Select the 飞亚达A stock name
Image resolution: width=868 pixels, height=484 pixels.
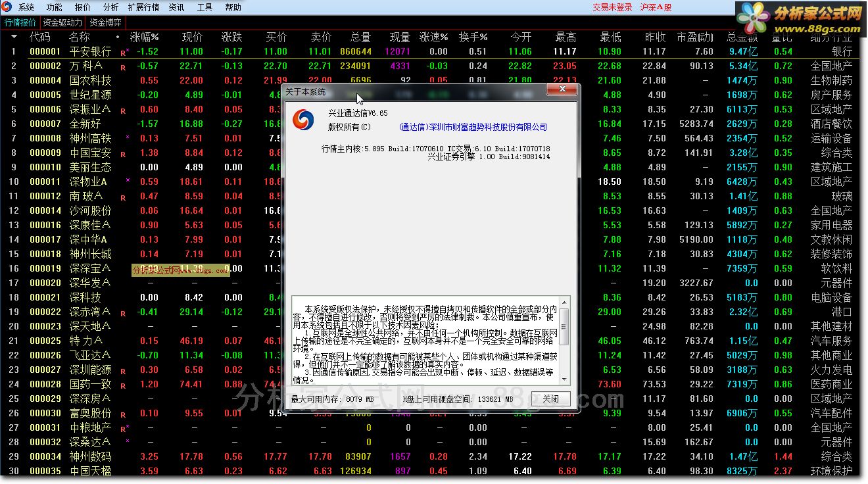click(x=90, y=355)
